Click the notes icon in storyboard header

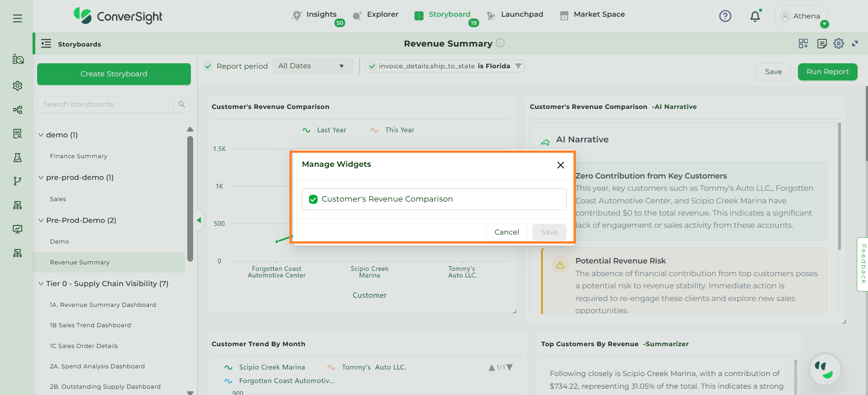[822, 43]
